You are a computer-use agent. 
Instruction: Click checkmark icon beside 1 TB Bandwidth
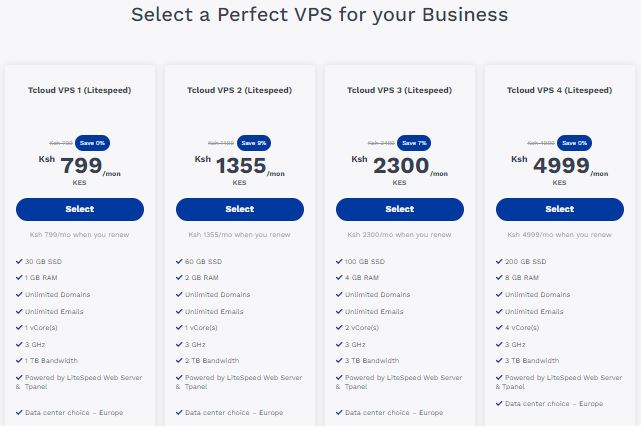click(19, 360)
